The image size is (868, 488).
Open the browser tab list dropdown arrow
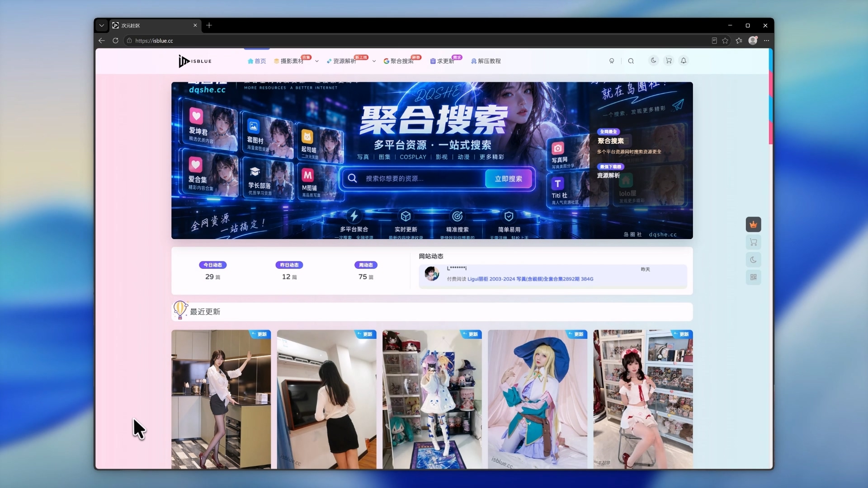(102, 26)
